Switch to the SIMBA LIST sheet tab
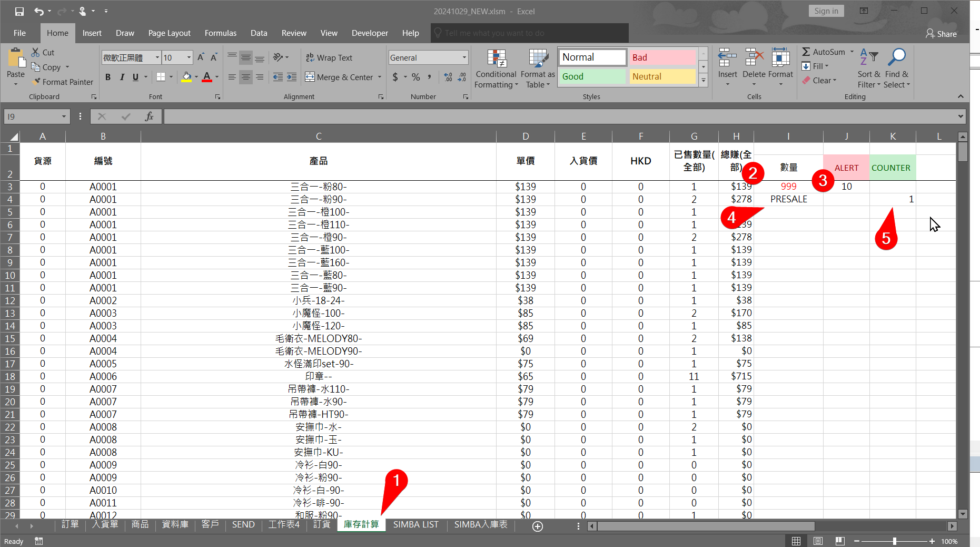The width and height of the screenshot is (980, 547). (415, 524)
